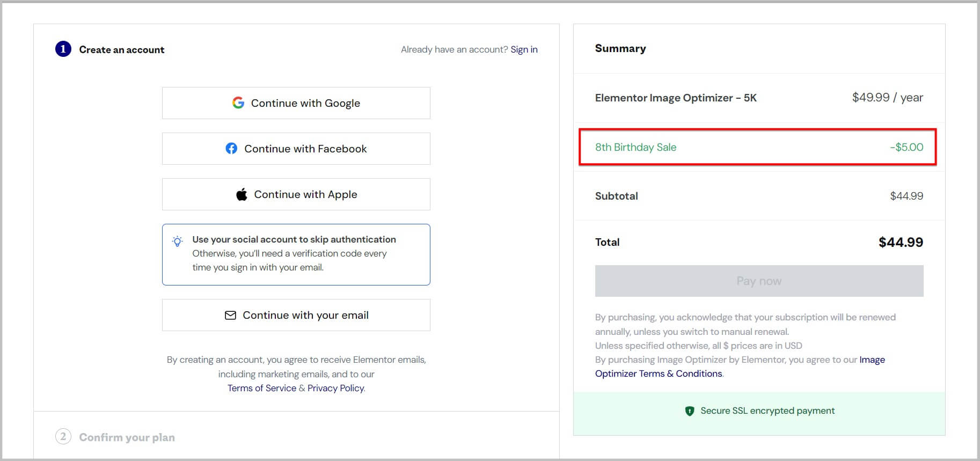The width and height of the screenshot is (980, 461).
Task: Click the Create an account heading
Action: point(122,49)
